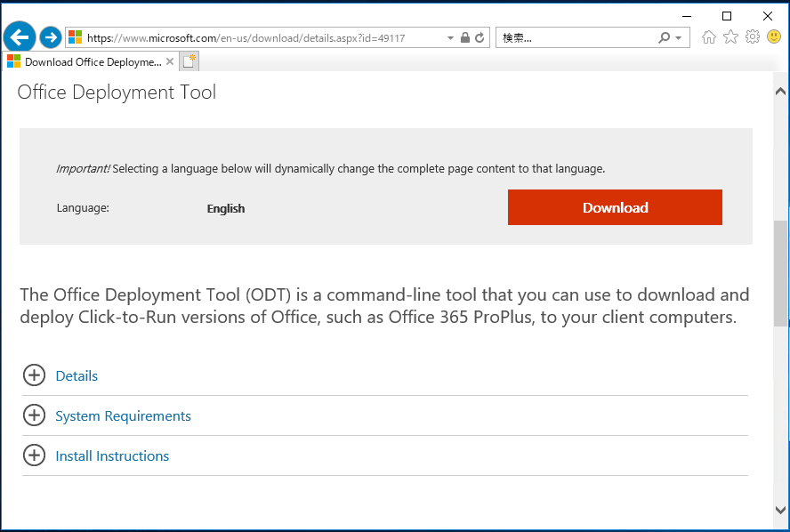This screenshot has width=790, height=532.
Task: Close the Download Office Deployment tab
Action: point(170,61)
